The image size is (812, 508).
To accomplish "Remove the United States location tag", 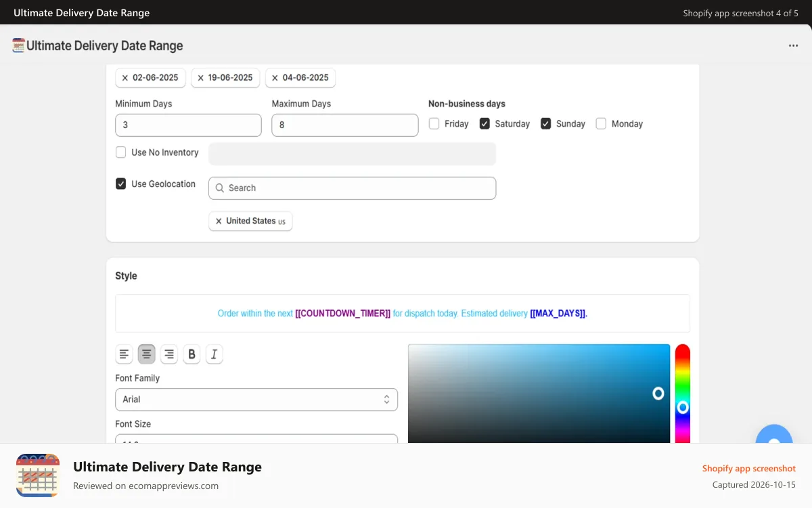I will coord(219,221).
